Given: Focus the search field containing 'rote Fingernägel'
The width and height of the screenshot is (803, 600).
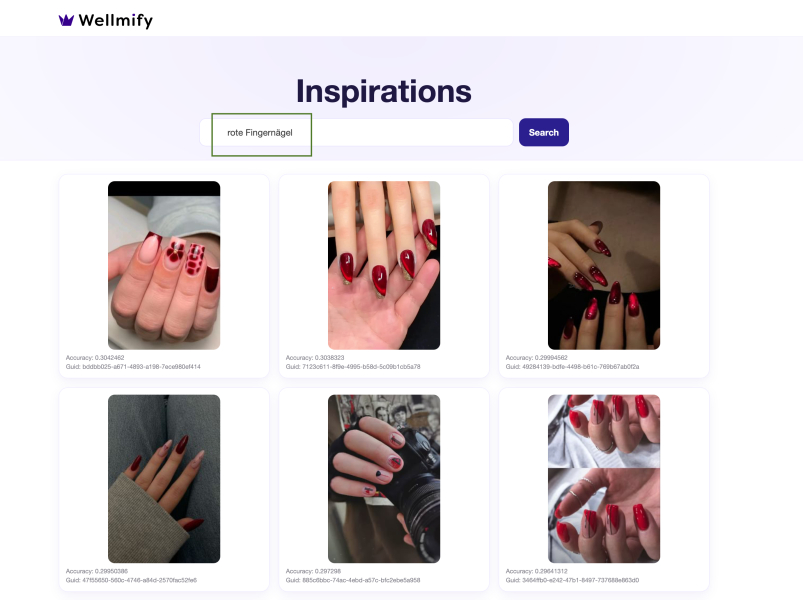Looking at the screenshot, I should [x=356, y=133].
